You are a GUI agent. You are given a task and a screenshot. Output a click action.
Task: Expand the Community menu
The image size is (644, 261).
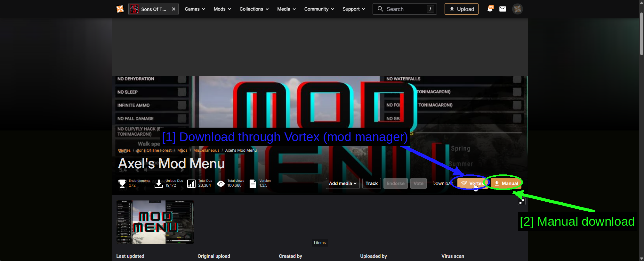(x=319, y=9)
